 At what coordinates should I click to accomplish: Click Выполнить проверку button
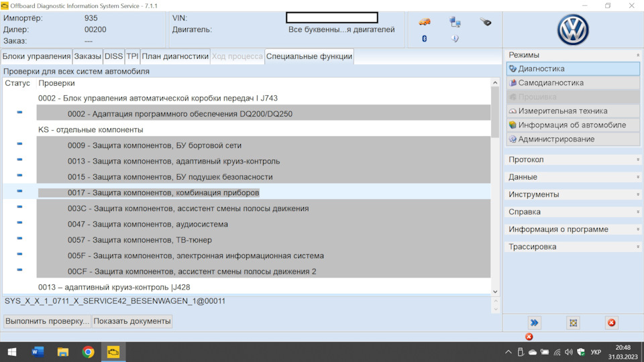[47, 321]
